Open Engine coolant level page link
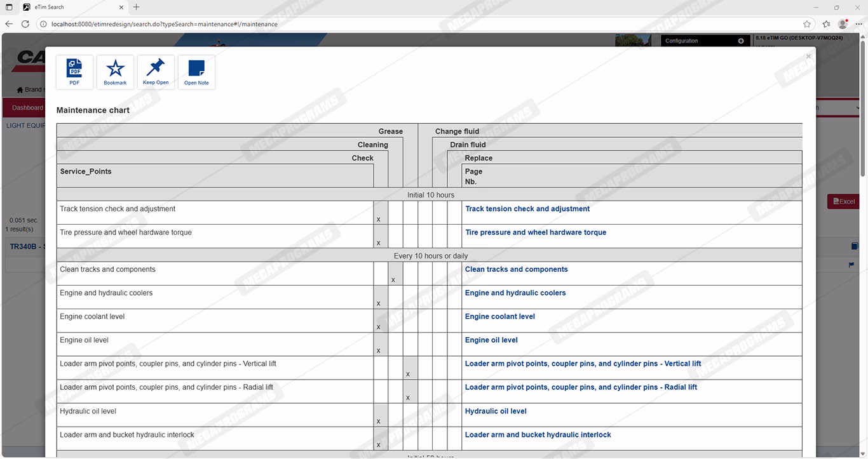This screenshot has height=459, width=868. point(499,317)
